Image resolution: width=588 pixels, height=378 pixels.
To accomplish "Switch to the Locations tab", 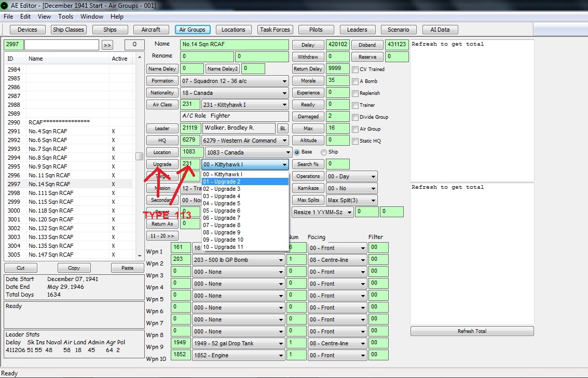I will coord(233,30).
